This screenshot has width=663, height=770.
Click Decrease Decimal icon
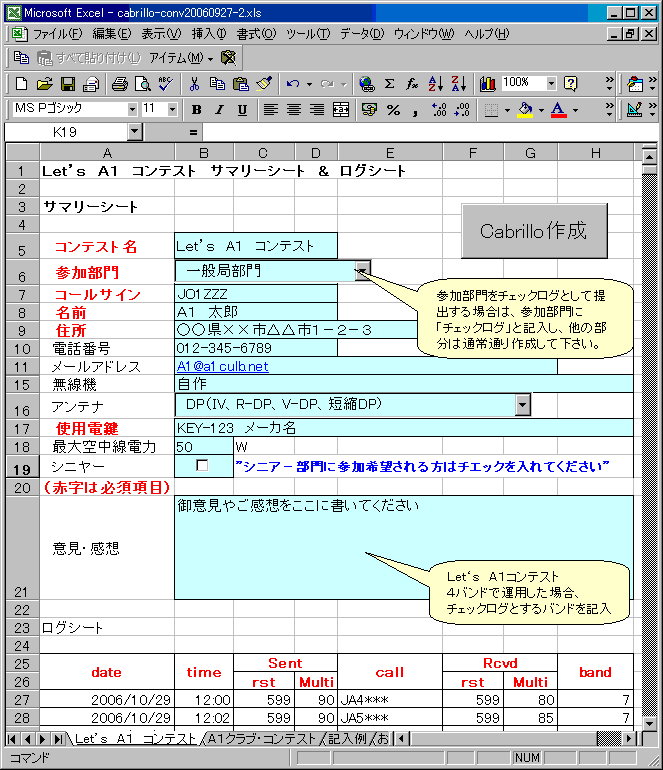coord(462,110)
